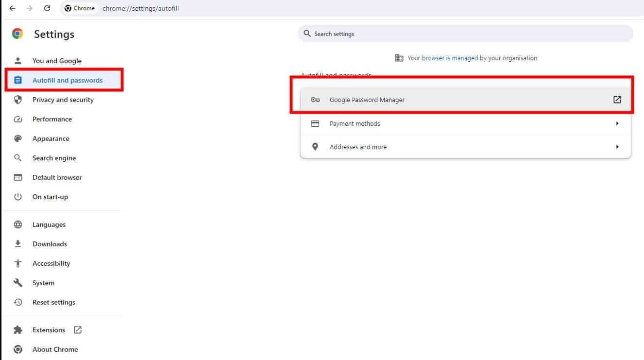644x360 pixels.
Task: Click the browser forward arrow
Action: pos(30,8)
